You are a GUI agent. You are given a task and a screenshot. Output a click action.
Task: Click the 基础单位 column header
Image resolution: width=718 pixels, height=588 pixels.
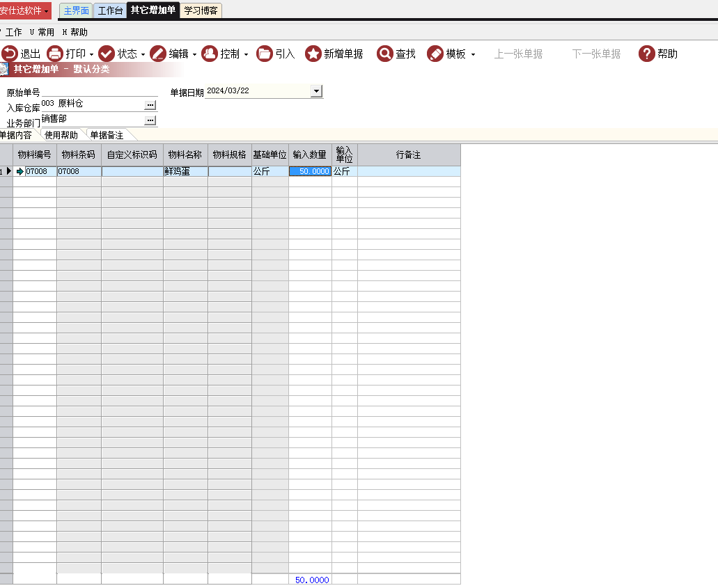pyautogui.click(x=270, y=154)
